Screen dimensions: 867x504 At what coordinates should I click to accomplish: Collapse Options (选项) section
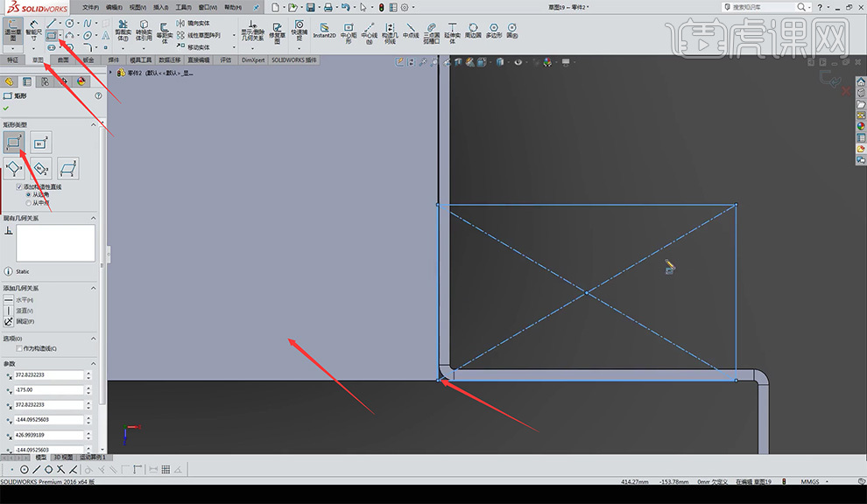(93, 339)
